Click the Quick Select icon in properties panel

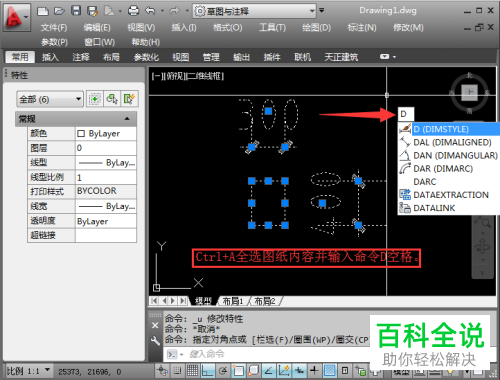click(129, 99)
